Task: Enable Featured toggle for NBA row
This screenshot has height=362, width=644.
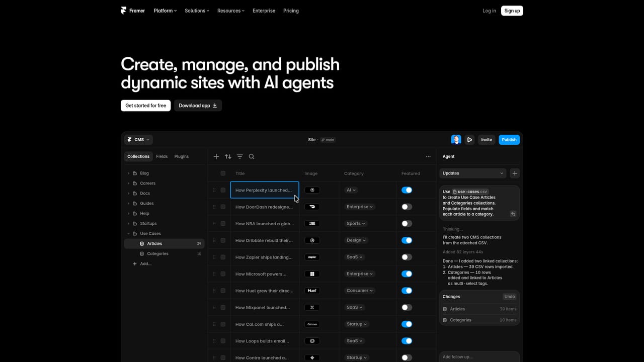Action: pos(407,224)
